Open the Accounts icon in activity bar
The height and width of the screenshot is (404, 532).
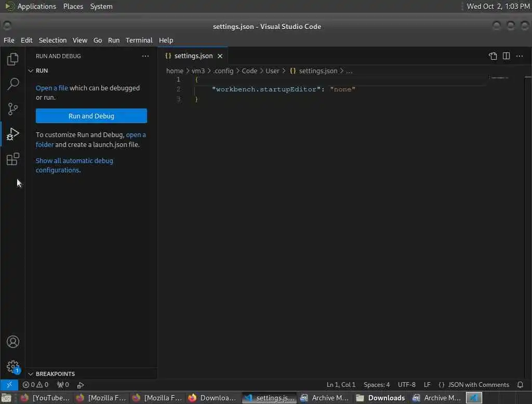pos(13,342)
